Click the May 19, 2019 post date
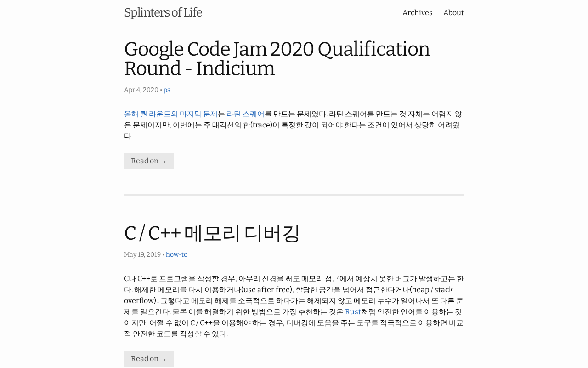 point(142,255)
